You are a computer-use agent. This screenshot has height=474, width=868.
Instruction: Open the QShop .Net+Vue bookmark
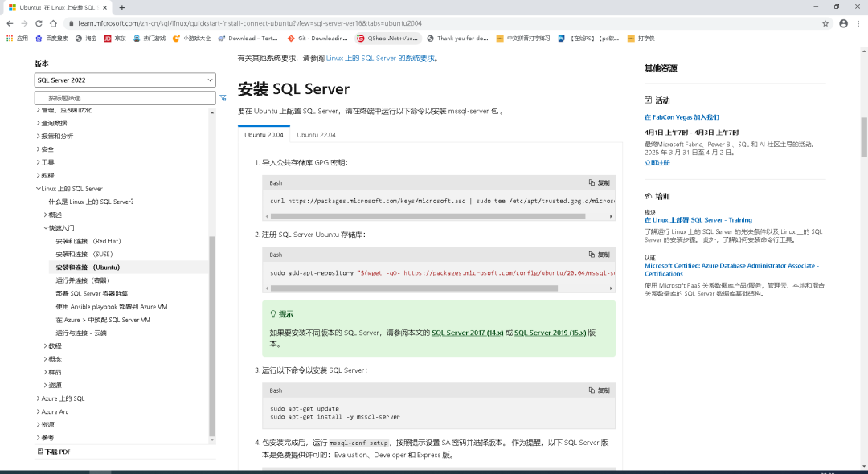tap(388, 39)
